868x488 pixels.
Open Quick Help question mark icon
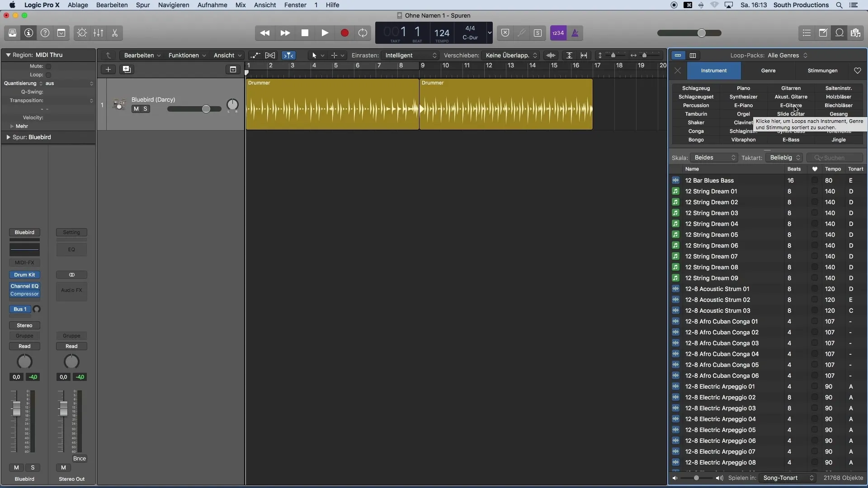coord(45,33)
